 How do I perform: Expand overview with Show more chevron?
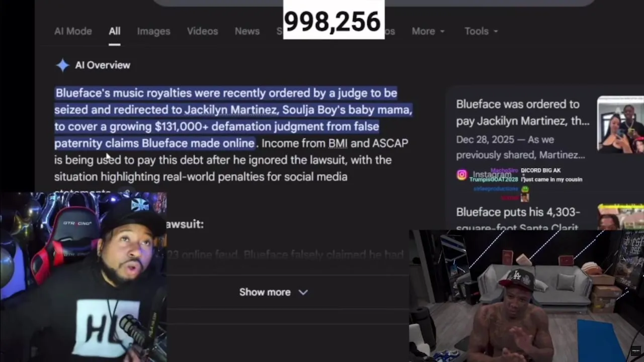pos(303,292)
